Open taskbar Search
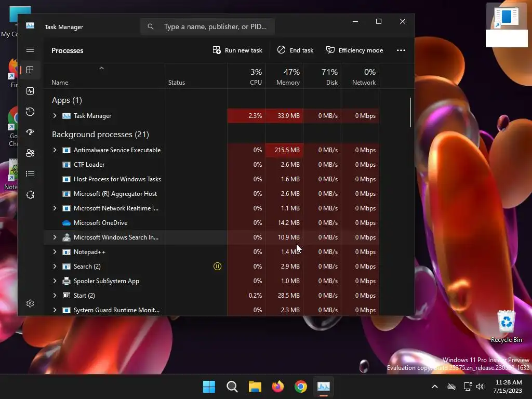The height and width of the screenshot is (399, 532). click(x=232, y=387)
